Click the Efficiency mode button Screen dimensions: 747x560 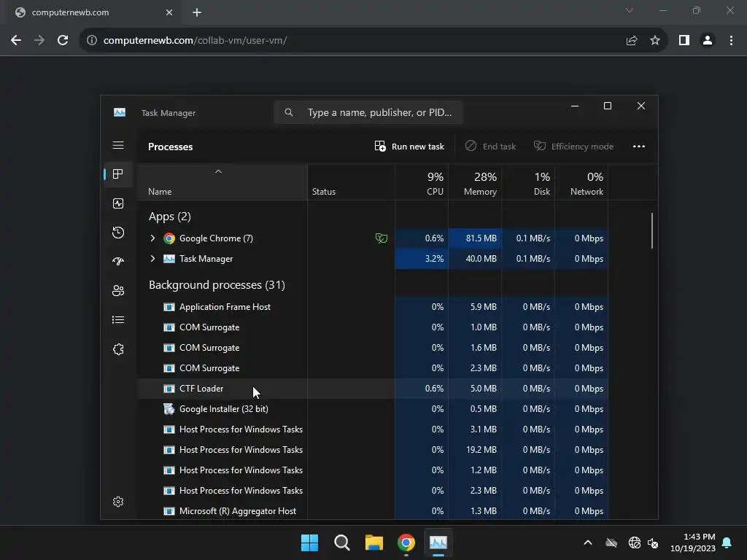tap(573, 146)
